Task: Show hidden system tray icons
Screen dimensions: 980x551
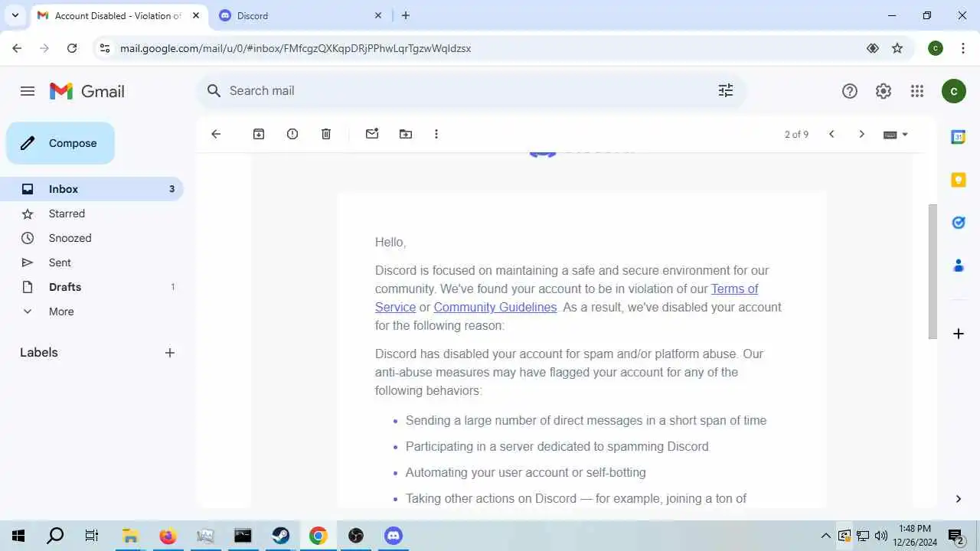Action: point(825,536)
